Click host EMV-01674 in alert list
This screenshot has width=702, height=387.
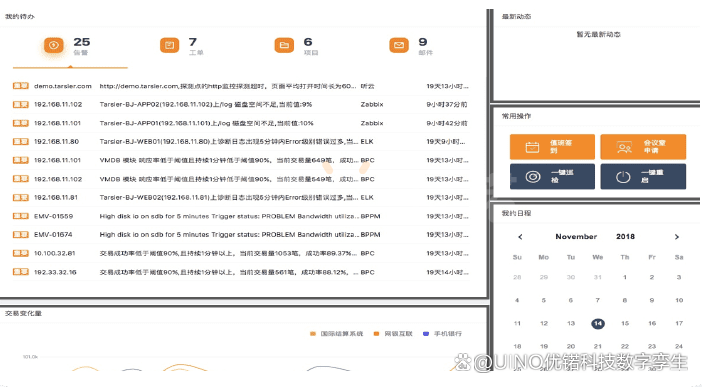tap(53, 235)
